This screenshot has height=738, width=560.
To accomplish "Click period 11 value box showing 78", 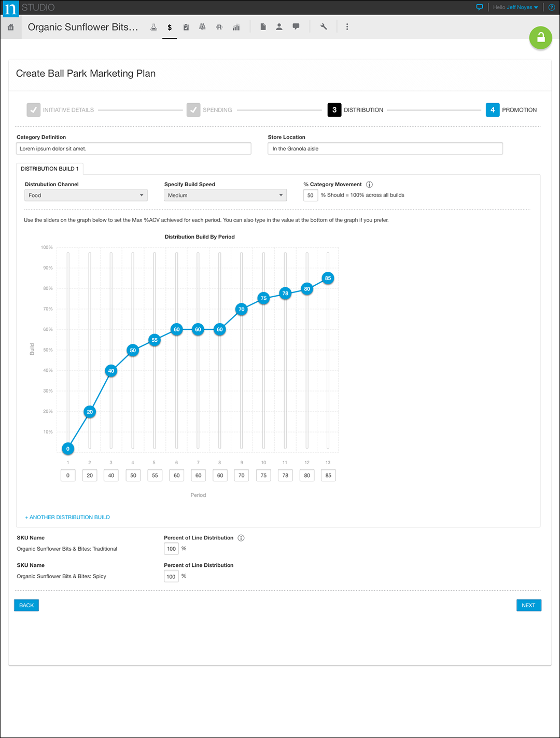I will point(285,476).
